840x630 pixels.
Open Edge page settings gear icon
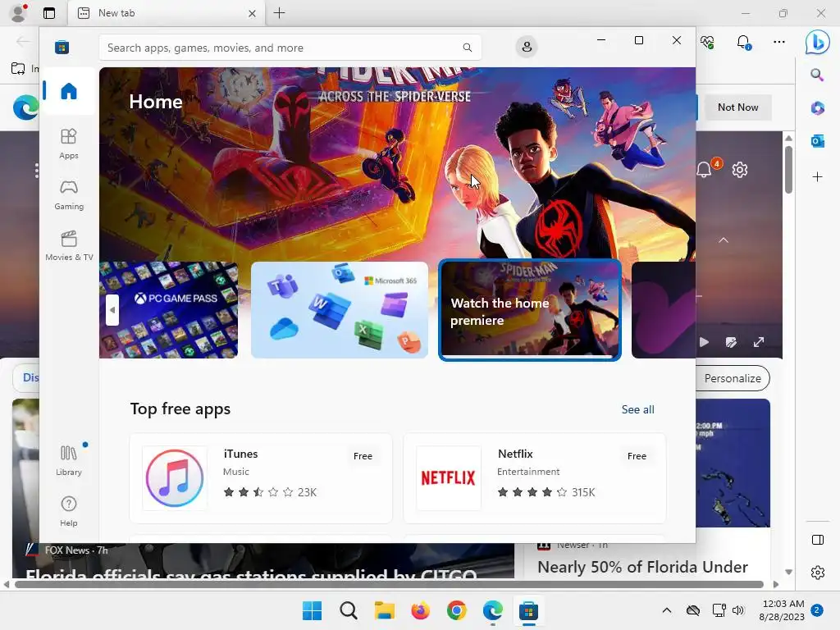[740, 170]
